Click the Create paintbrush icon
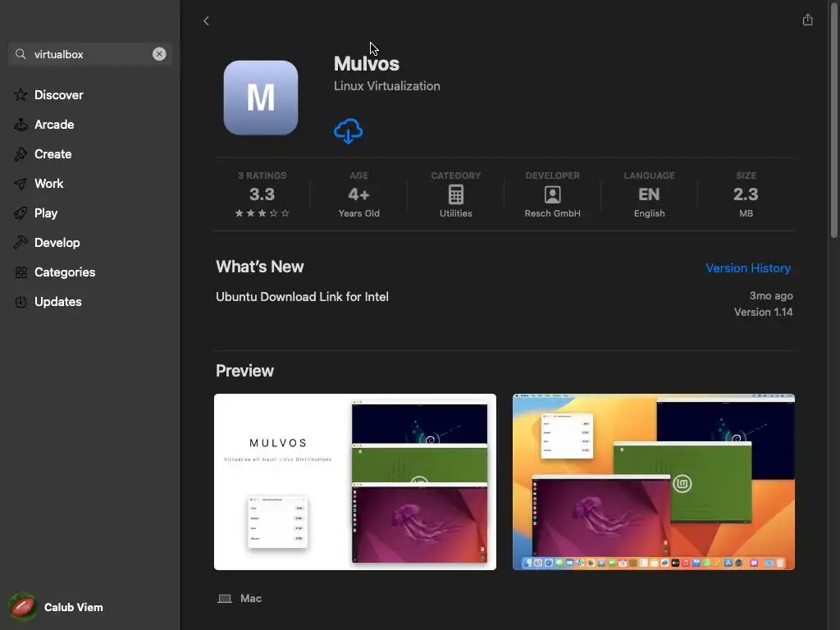The image size is (840, 630). click(21, 153)
